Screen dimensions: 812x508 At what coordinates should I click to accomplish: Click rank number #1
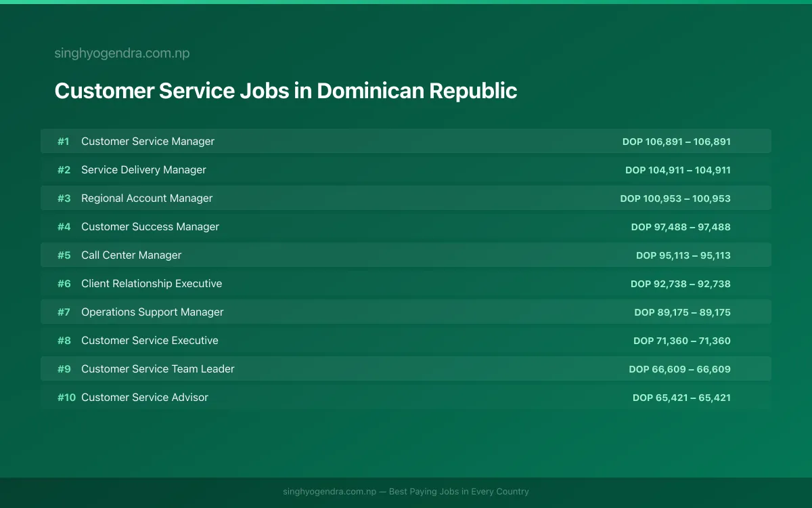pyautogui.click(x=63, y=142)
